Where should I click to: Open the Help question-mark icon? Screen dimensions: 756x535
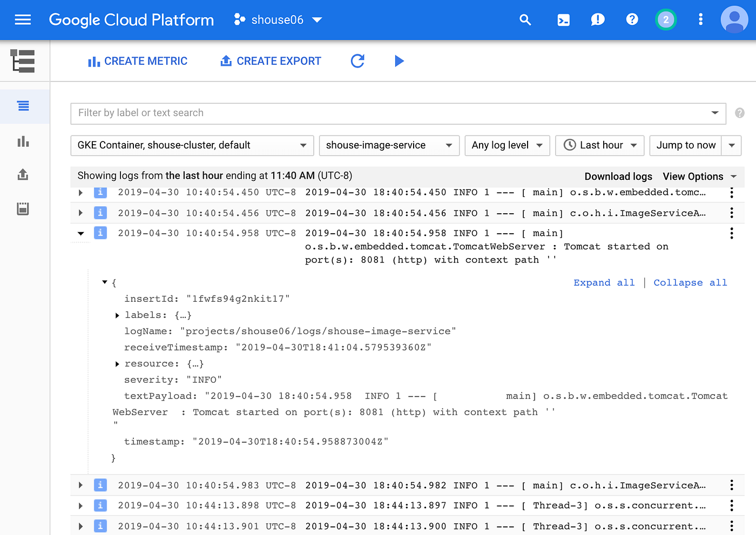click(632, 19)
